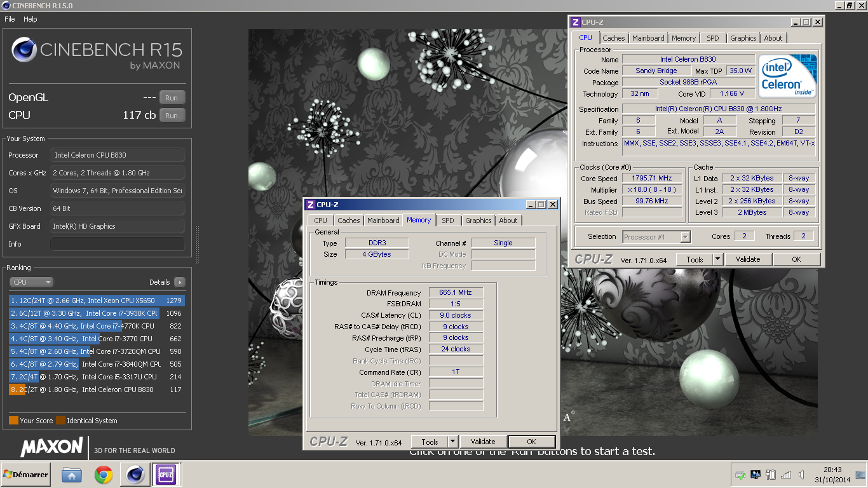The width and height of the screenshot is (868, 488).
Task: Open the safely remove hardware tray icon
Action: 740,475
